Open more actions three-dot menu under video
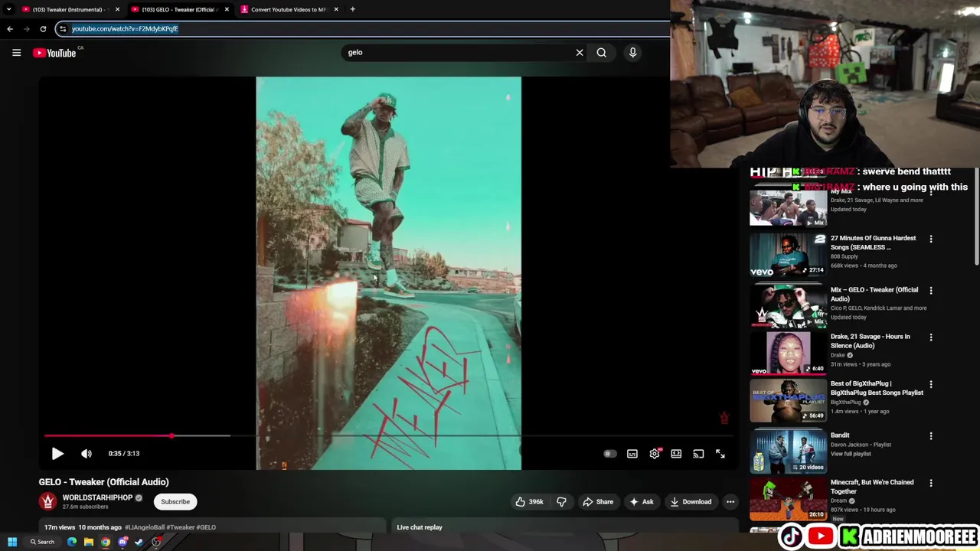 (x=730, y=502)
